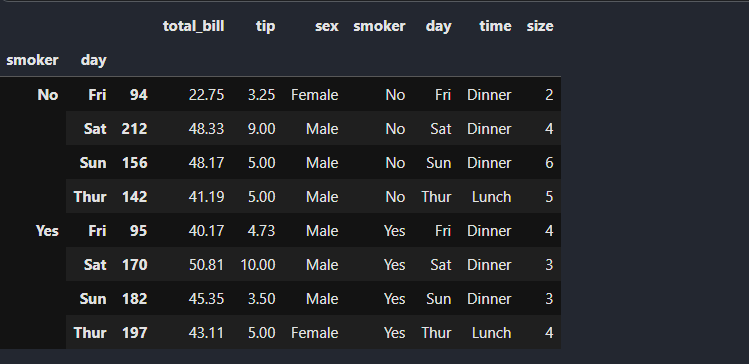The height and width of the screenshot is (364, 749).
Task: Click the day index label
Action: [x=94, y=60]
